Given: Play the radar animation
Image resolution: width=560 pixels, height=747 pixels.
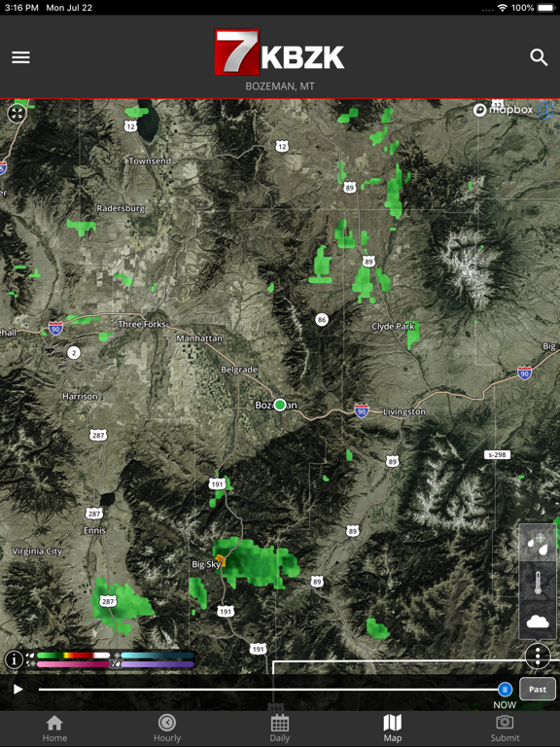Looking at the screenshot, I should [17, 690].
